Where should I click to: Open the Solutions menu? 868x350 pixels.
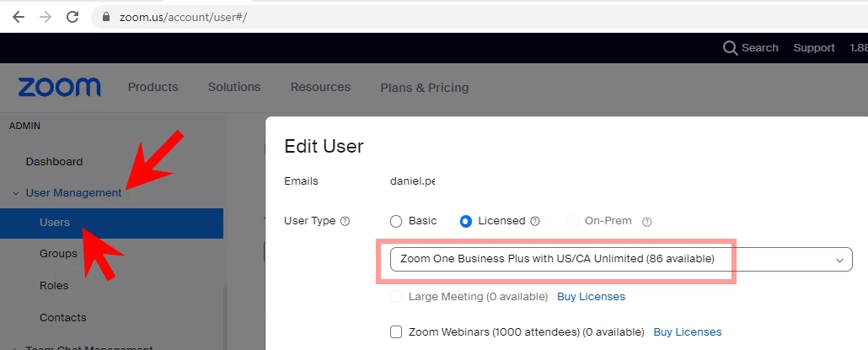coord(234,87)
